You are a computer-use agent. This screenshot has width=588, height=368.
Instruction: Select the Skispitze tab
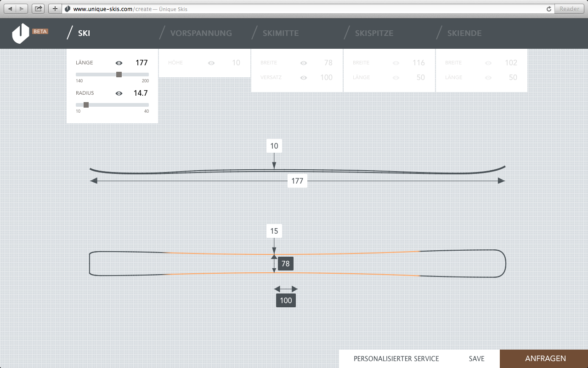(374, 33)
